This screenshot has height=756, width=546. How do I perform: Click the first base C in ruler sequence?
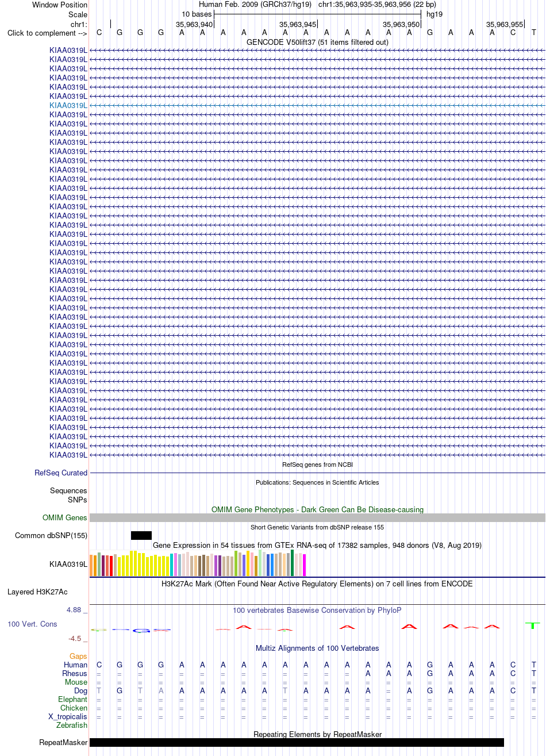click(x=99, y=33)
